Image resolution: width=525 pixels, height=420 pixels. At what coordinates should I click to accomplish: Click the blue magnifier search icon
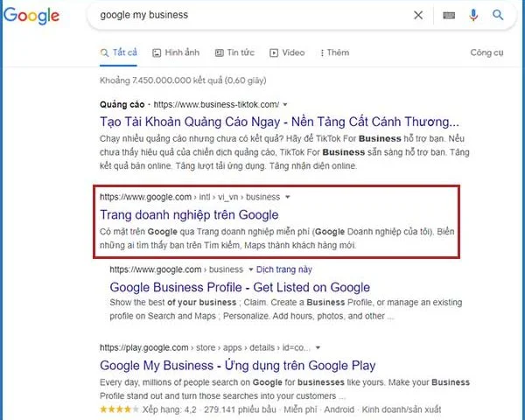(498, 15)
